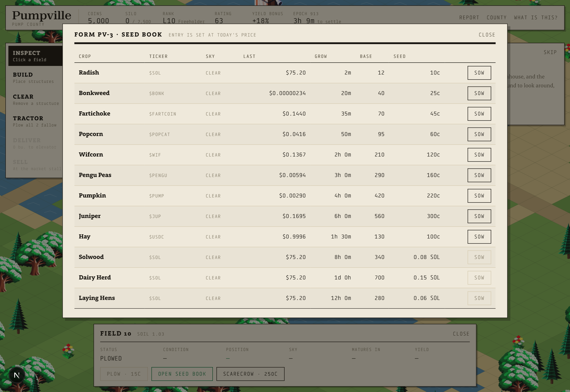Click the disabled Sow button for Dairy Herd
The width and height of the screenshot is (570, 392).
[479, 278]
